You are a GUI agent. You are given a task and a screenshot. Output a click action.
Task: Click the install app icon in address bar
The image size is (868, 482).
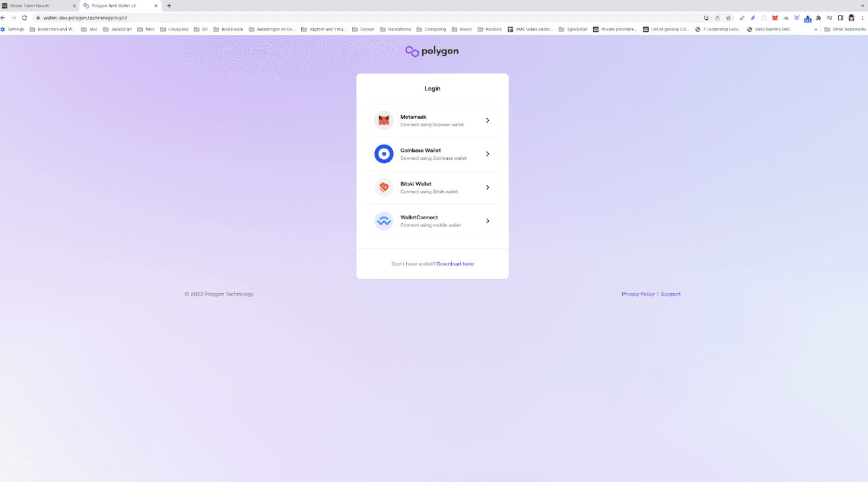tap(706, 18)
